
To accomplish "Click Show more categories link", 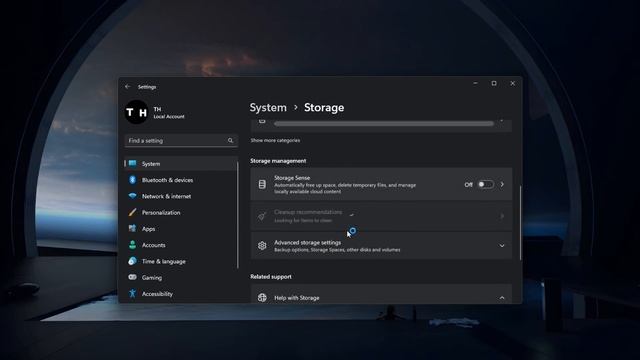I will (x=275, y=140).
